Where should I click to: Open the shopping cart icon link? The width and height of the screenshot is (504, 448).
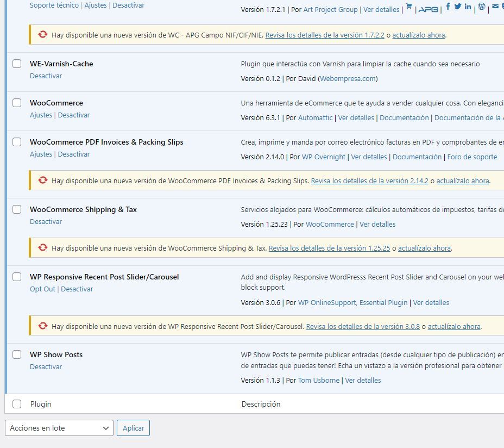pos(409,6)
